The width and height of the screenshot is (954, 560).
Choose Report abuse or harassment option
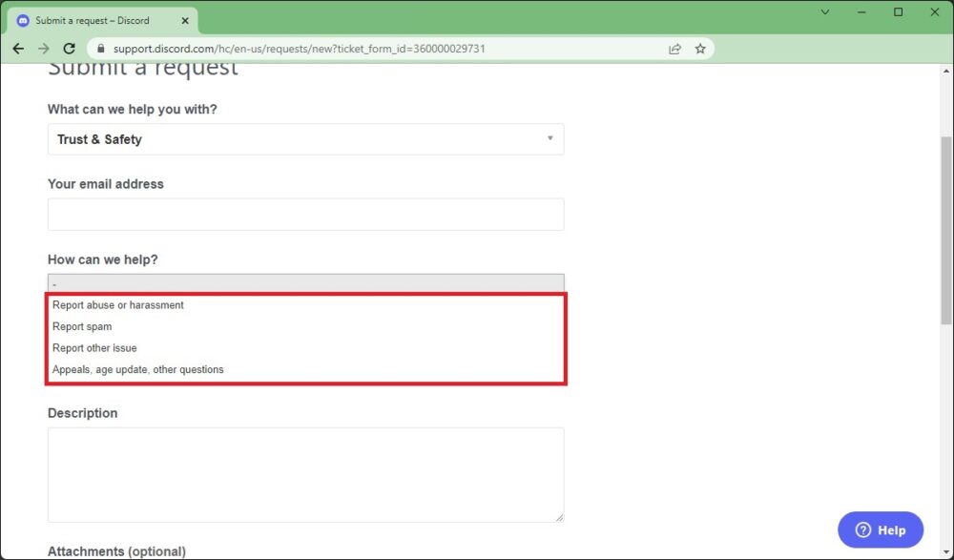[x=305, y=305]
